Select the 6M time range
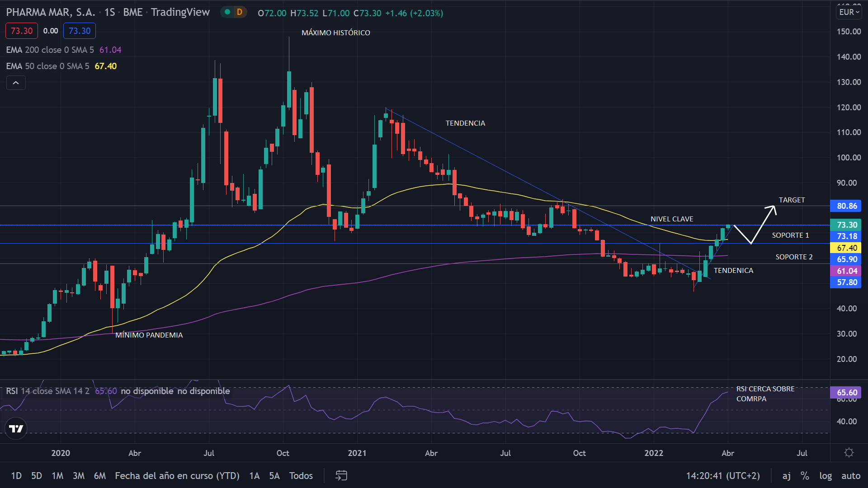The height and width of the screenshot is (488, 868). pos(99,475)
